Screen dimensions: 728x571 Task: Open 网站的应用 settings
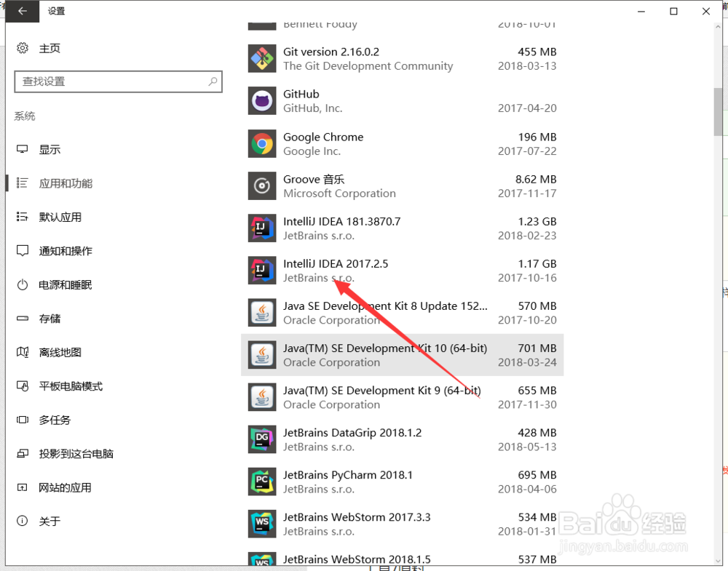[x=65, y=487]
